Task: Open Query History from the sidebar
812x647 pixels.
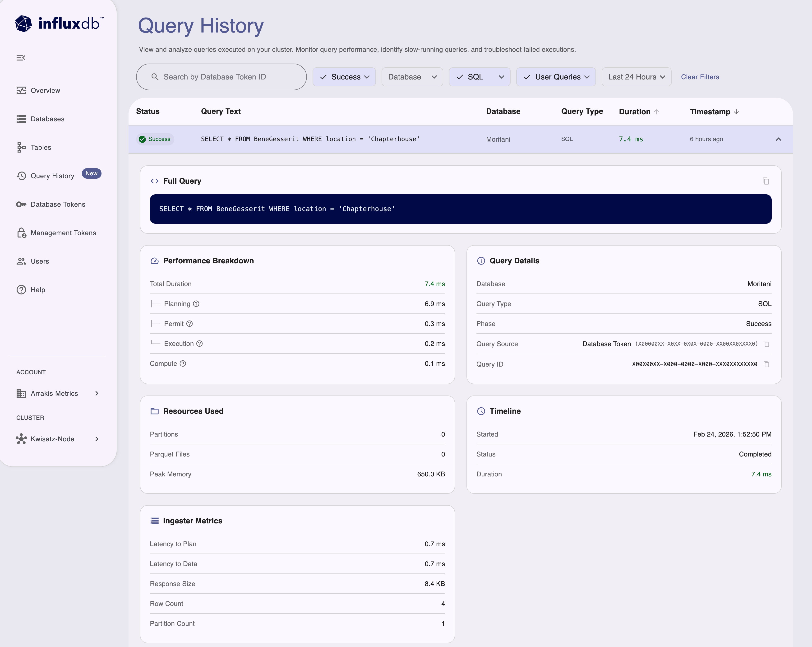Action: tap(53, 176)
